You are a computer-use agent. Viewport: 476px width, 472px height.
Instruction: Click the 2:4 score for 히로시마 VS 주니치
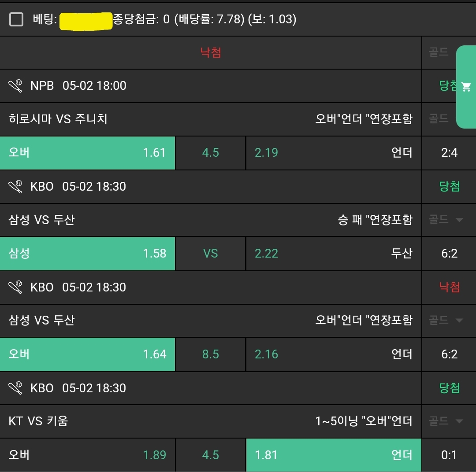[x=449, y=153]
